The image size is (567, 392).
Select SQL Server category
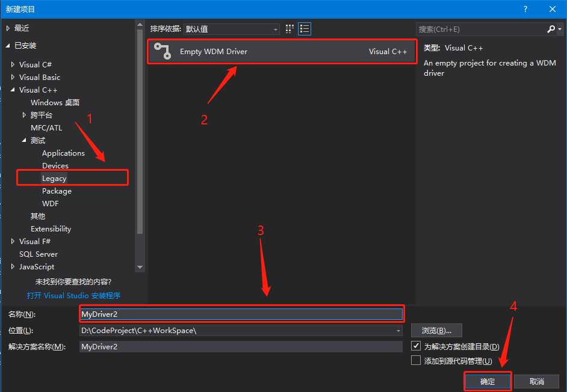click(x=39, y=254)
